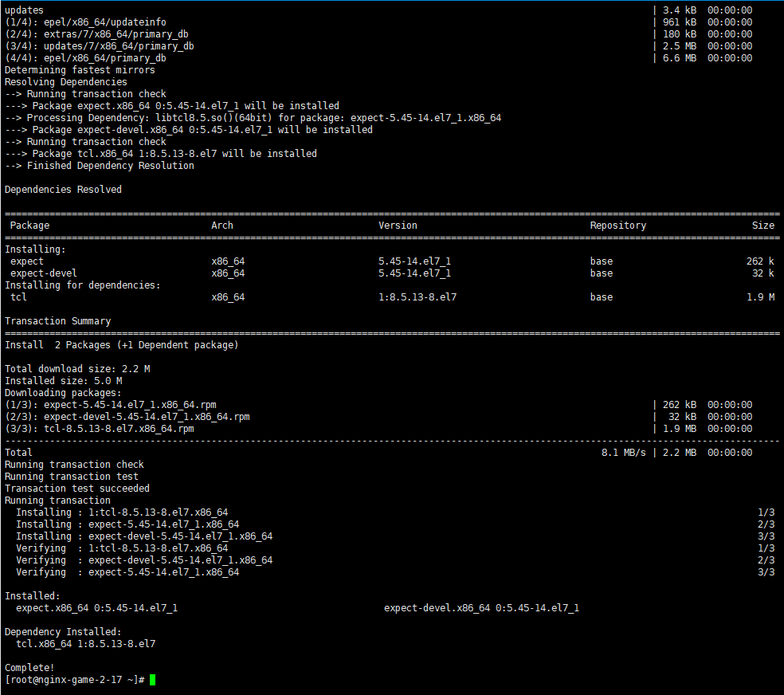Screen dimensions: 784x695
Task: Click the 'Arch' column header
Action: [222, 226]
